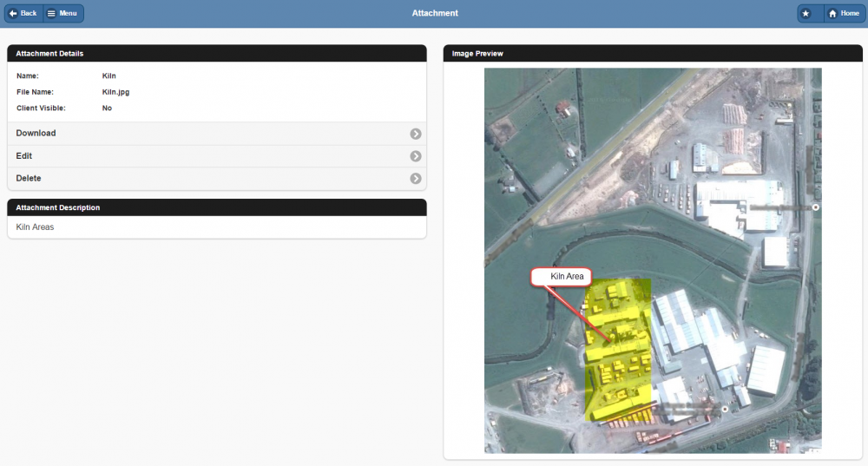Open the Menu in the header

click(62, 14)
